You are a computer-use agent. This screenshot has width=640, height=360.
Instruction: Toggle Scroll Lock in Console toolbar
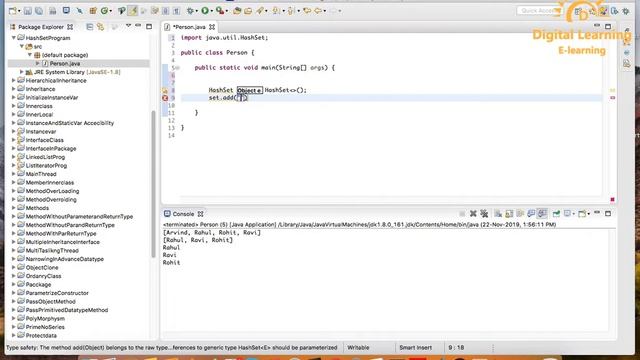pyautogui.click(x=509, y=213)
